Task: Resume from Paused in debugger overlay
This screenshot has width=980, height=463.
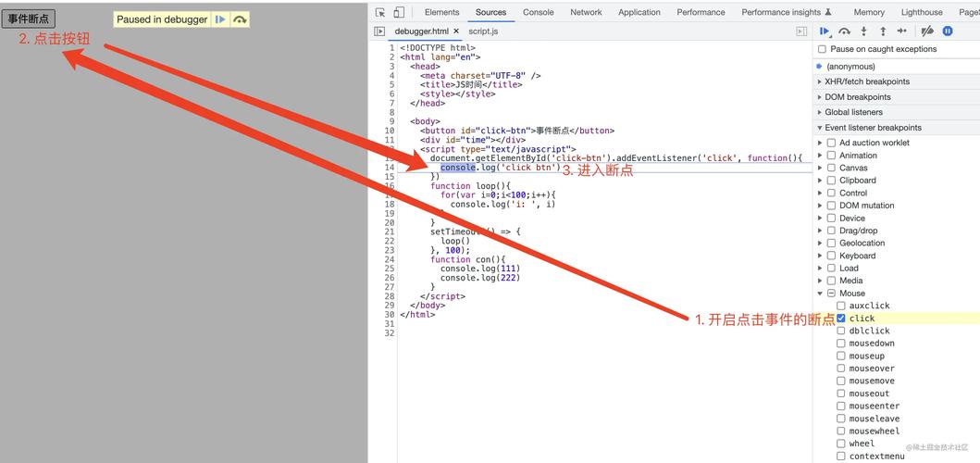Action: coord(220,19)
